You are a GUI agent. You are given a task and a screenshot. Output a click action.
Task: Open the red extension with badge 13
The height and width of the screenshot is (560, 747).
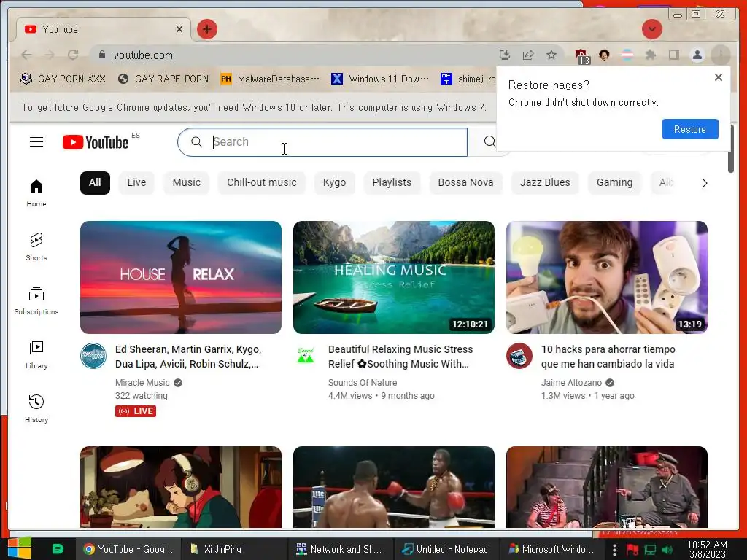click(x=581, y=55)
